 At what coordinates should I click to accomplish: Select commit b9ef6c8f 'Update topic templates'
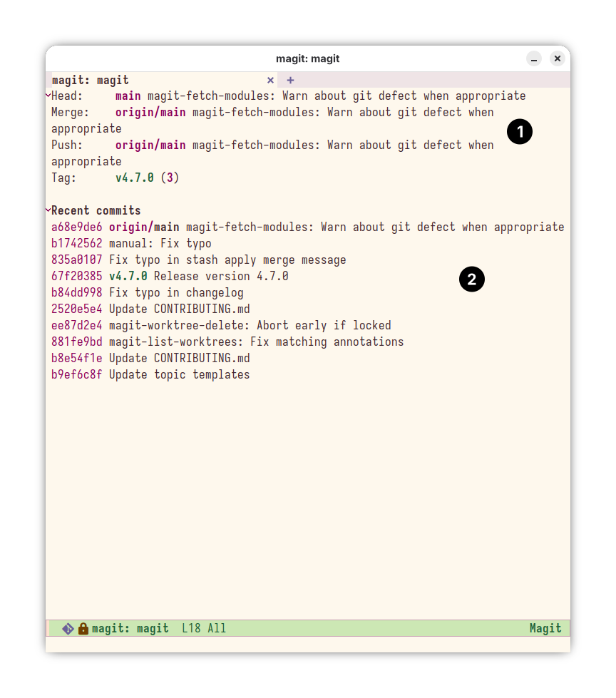point(150,374)
